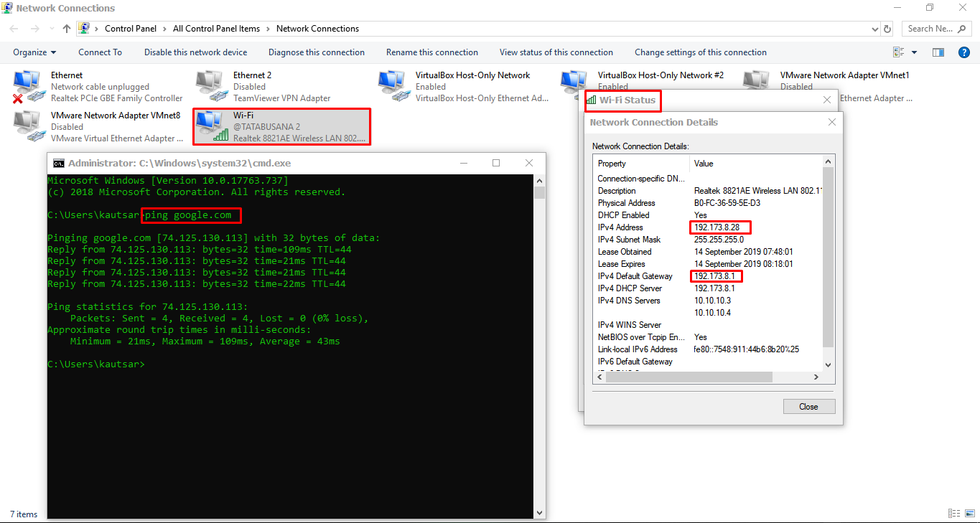The width and height of the screenshot is (980, 523).
Task: Open the Organize dropdown menu
Action: pos(34,52)
